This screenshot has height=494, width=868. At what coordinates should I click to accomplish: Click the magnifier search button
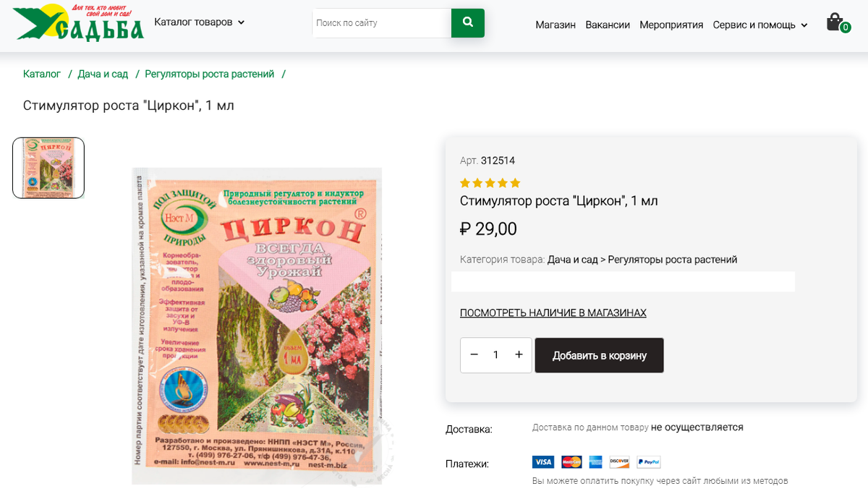pyautogui.click(x=467, y=22)
